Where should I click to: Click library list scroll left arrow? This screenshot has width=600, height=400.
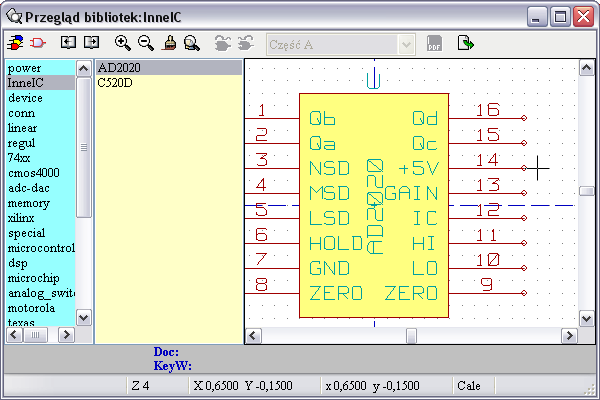coord(14,335)
